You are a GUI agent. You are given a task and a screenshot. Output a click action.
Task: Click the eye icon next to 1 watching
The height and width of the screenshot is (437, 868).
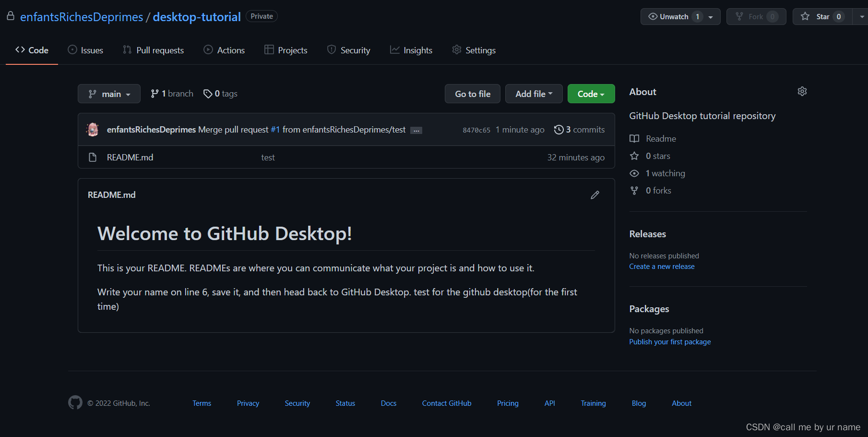coord(634,173)
